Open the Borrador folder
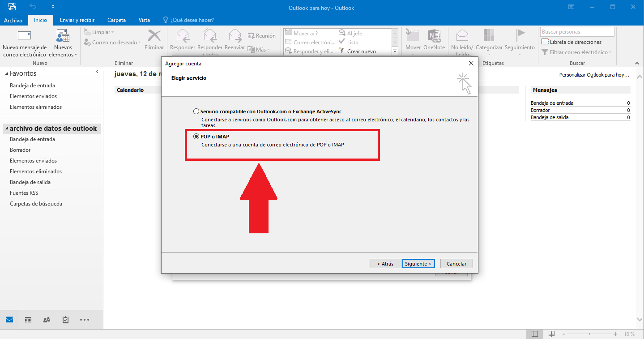The width and height of the screenshot is (644, 339). [20, 150]
